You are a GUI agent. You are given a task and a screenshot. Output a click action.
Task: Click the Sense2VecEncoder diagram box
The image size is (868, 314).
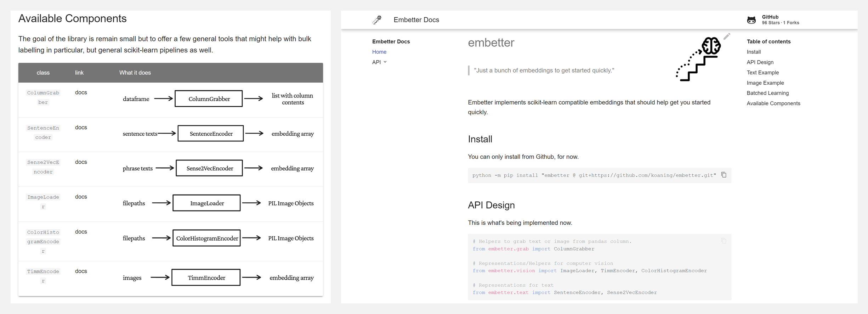209,168
